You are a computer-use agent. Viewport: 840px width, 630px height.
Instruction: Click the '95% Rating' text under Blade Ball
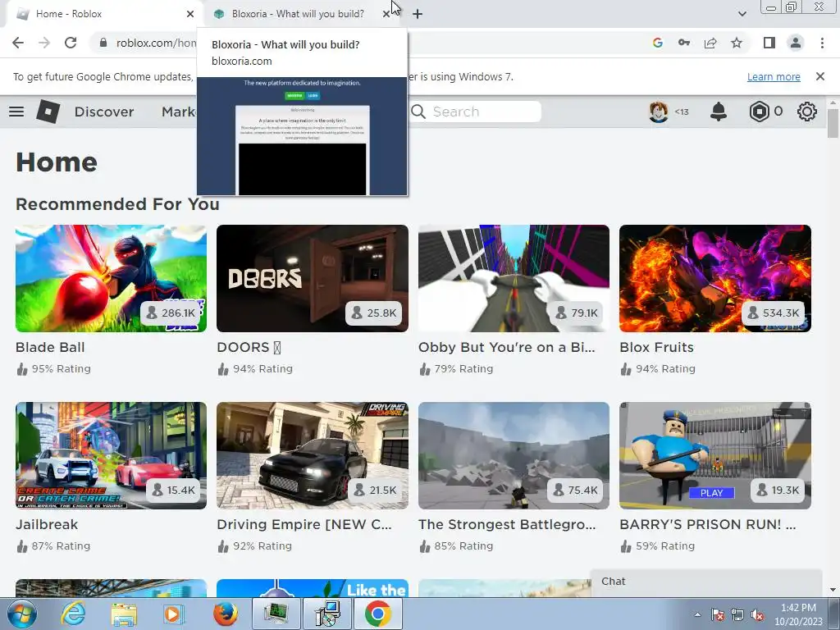coord(61,368)
